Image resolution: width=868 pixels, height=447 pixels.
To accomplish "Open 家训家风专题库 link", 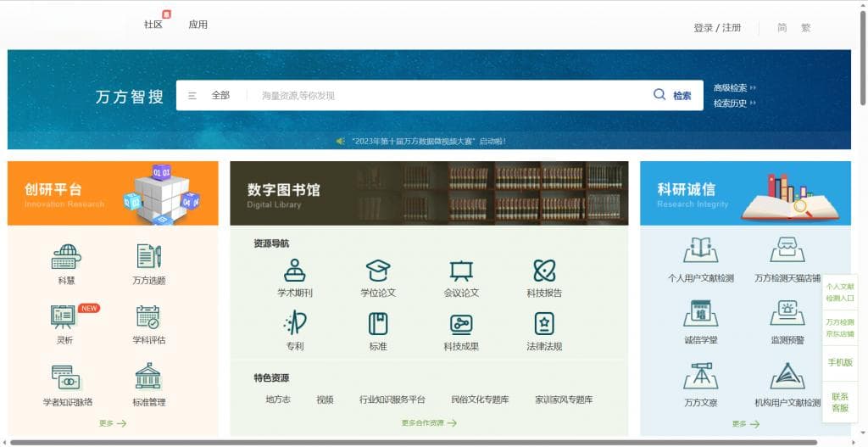I will pyautogui.click(x=564, y=400).
